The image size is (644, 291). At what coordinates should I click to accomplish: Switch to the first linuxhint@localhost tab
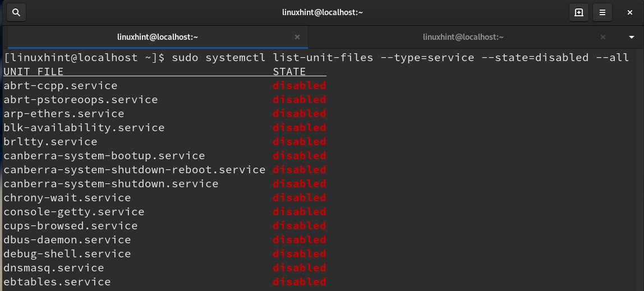157,37
